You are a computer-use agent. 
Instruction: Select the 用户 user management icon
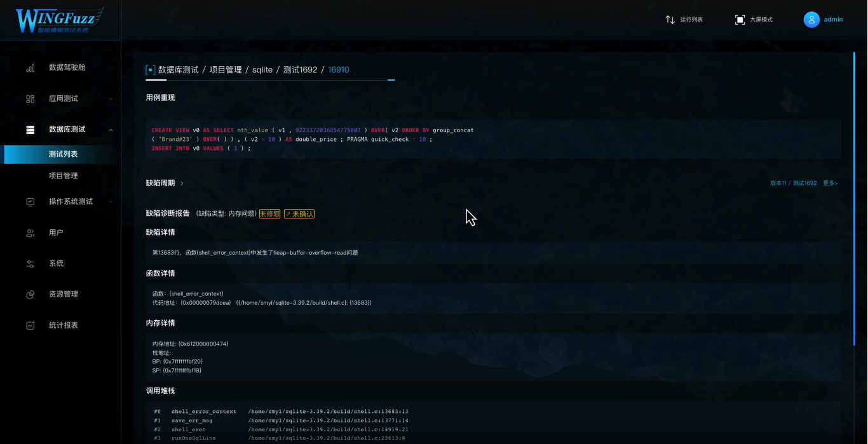(30, 232)
